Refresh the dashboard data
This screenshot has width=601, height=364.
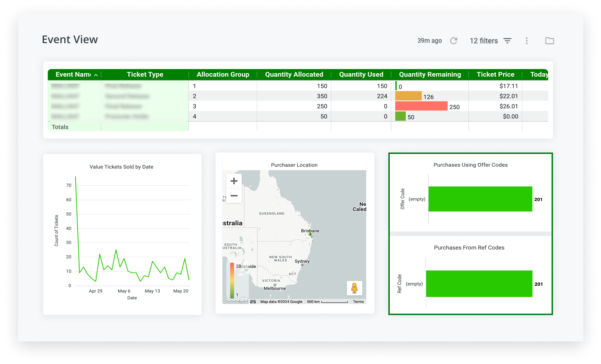tap(454, 41)
